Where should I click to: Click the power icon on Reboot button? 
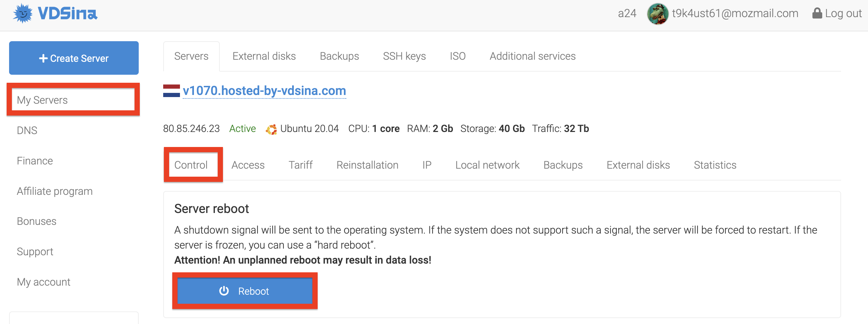224,291
